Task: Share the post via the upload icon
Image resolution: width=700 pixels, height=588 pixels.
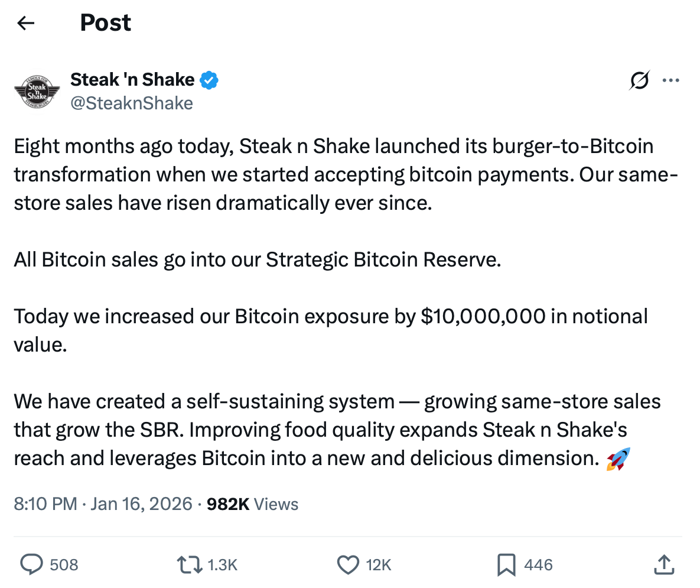Action: (664, 565)
